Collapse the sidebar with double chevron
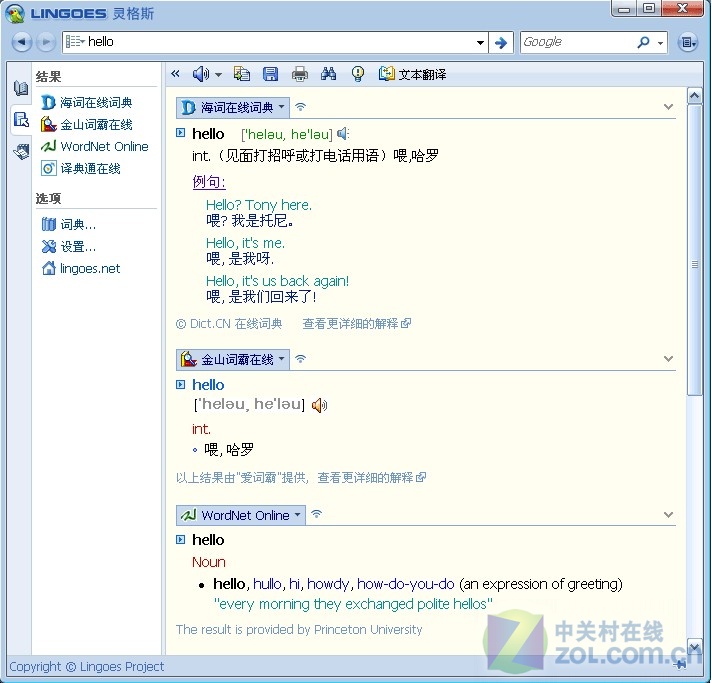712x683 pixels. pos(175,73)
